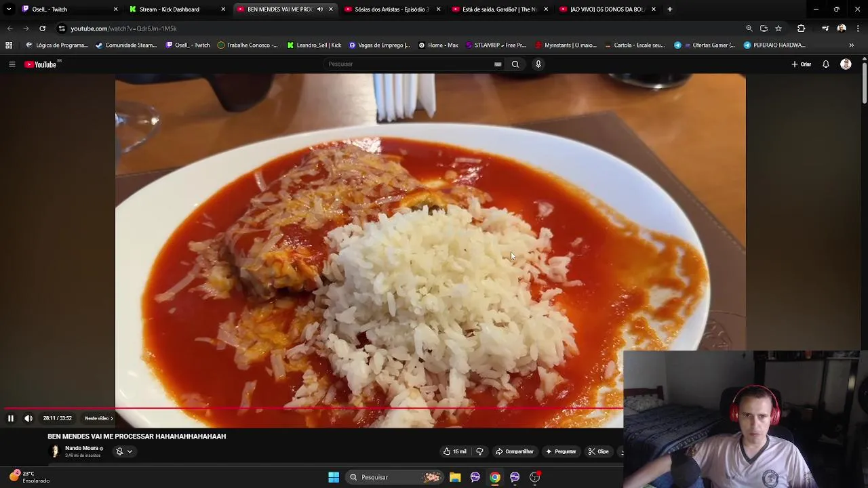Open the on-screen keyboard in search box
The width and height of the screenshot is (868, 488).
[498, 64]
